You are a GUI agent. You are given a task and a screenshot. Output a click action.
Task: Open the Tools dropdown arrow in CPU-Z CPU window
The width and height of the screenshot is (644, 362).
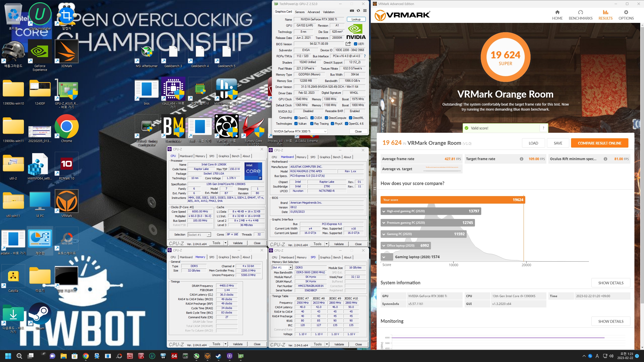coord(225,243)
